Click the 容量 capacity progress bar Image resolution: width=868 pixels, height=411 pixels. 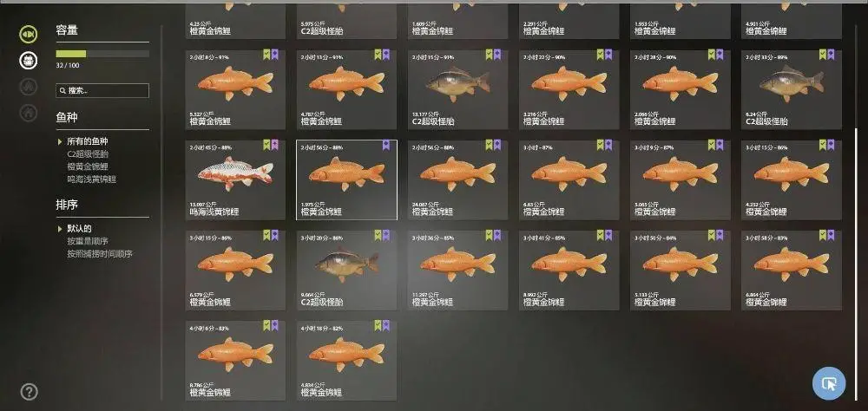point(102,54)
